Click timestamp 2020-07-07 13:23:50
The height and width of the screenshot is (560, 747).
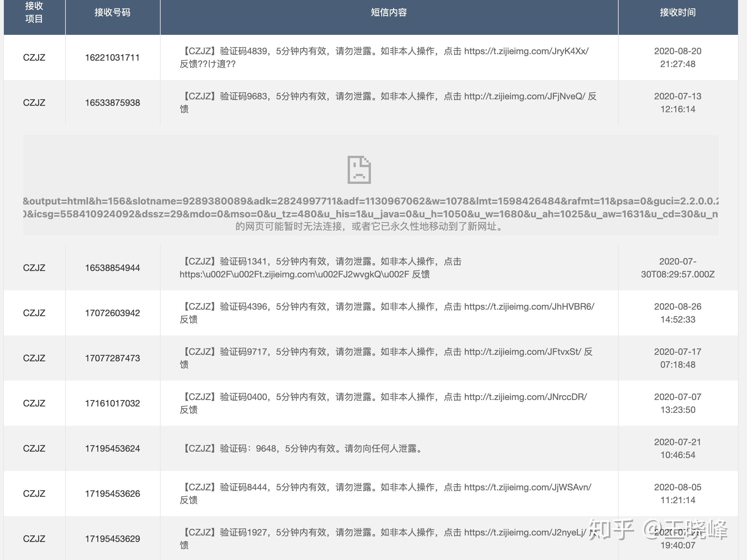pos(678,403)
